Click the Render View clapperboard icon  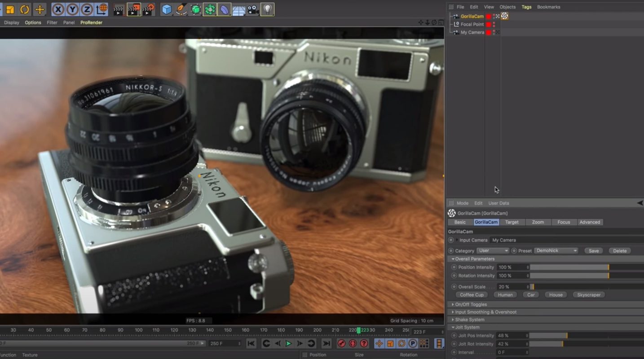(x=119, y=9)
